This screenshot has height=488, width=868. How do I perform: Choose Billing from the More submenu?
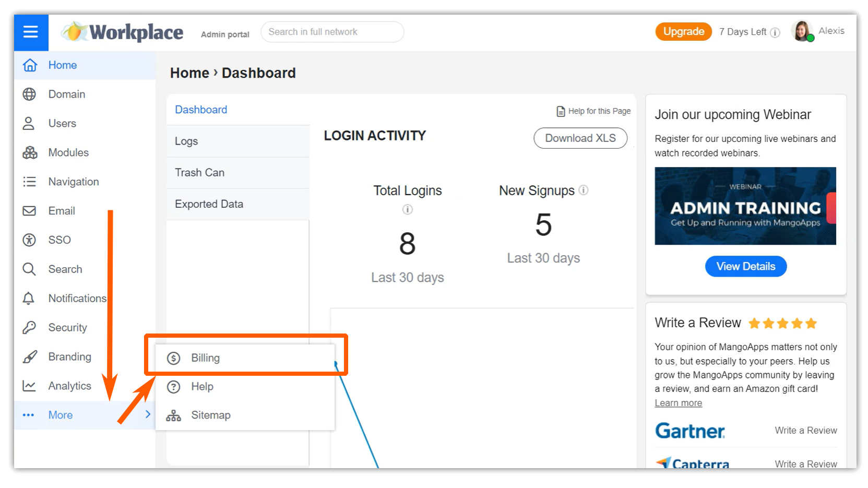[205, 358]
